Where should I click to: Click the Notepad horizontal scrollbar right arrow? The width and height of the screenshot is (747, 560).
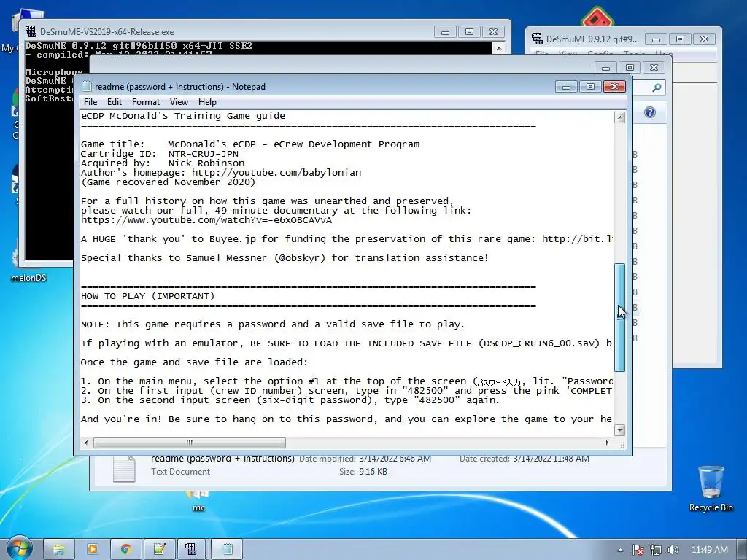607,443
